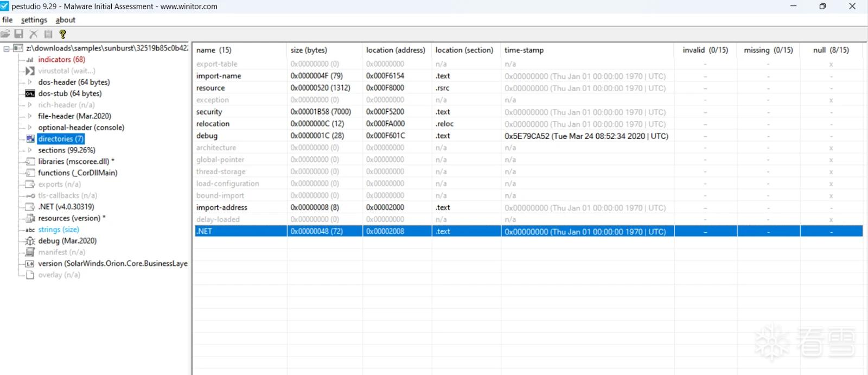The height and width of the screenshot is (375, 868).
Task: Select the security directory row
Action: (529, 112)
